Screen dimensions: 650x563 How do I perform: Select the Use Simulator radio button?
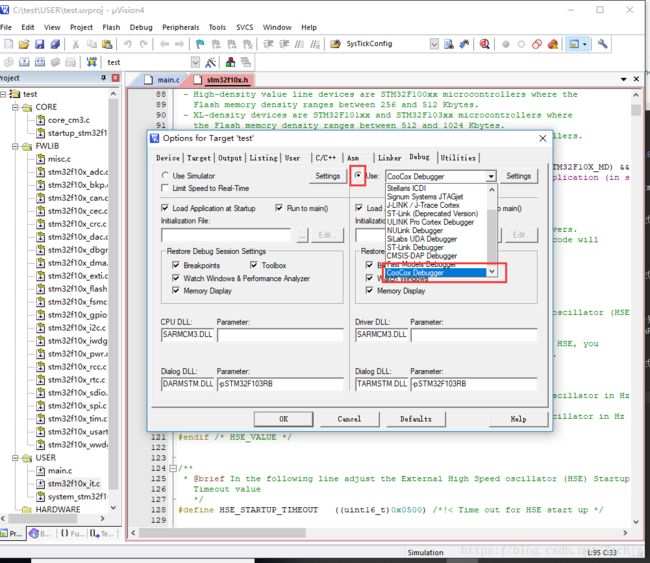coord(165,175)
